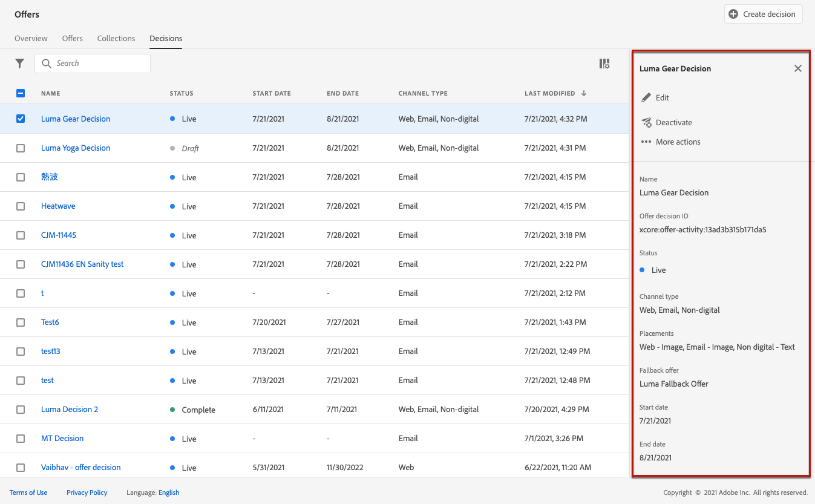The width and height of the screenshot is (815, 504).
Task: Click the plus icon in Create decision
Action: pyautogui.click(x=733, y=14)
